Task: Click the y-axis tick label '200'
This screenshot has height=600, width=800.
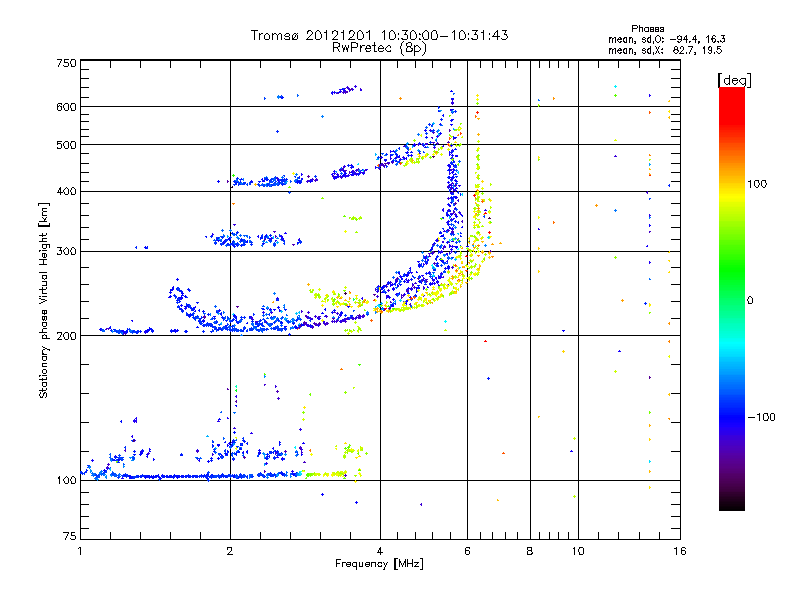Action: point(66,336)
